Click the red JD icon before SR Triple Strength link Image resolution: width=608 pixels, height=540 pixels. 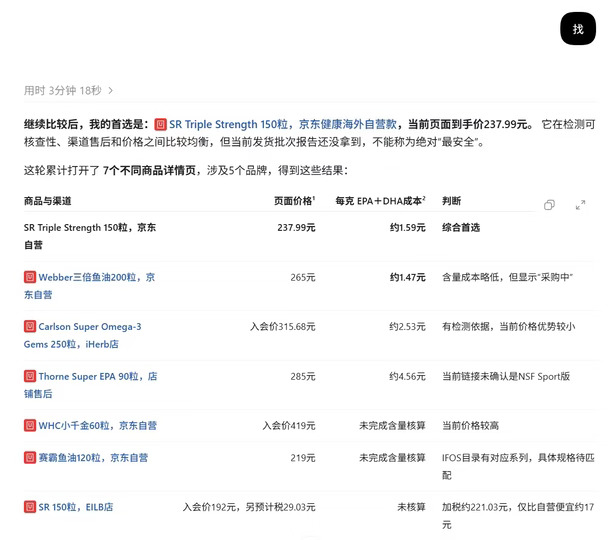click(161, 124)
